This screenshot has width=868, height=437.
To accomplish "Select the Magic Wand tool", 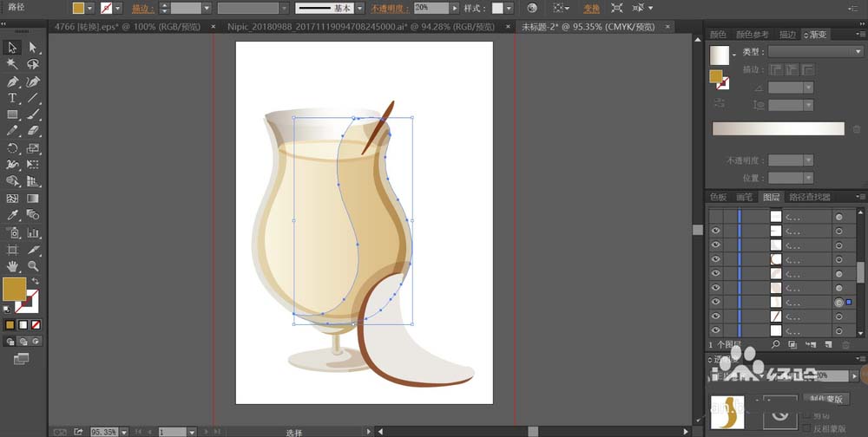I will coord(13,63).
